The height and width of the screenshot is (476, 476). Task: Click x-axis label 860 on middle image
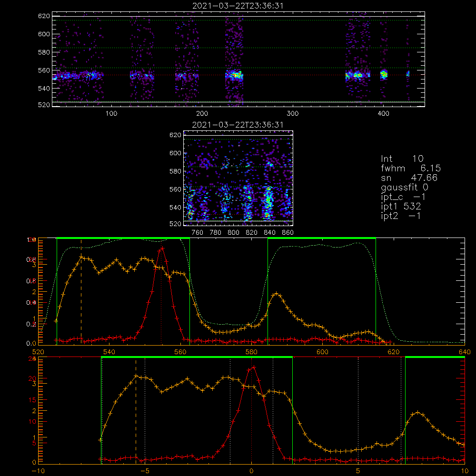click(x=288, y=233)
